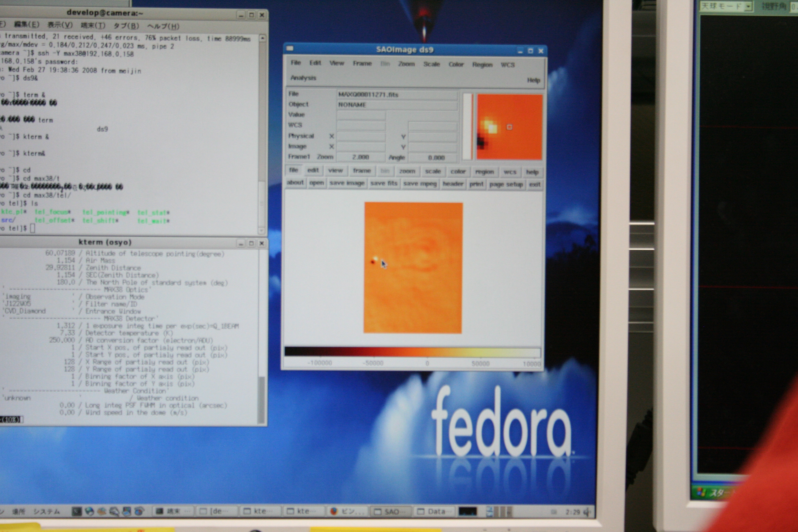Click the panner thumbnail image in ds9
798x532 pixels.
[x=509, y=127]
